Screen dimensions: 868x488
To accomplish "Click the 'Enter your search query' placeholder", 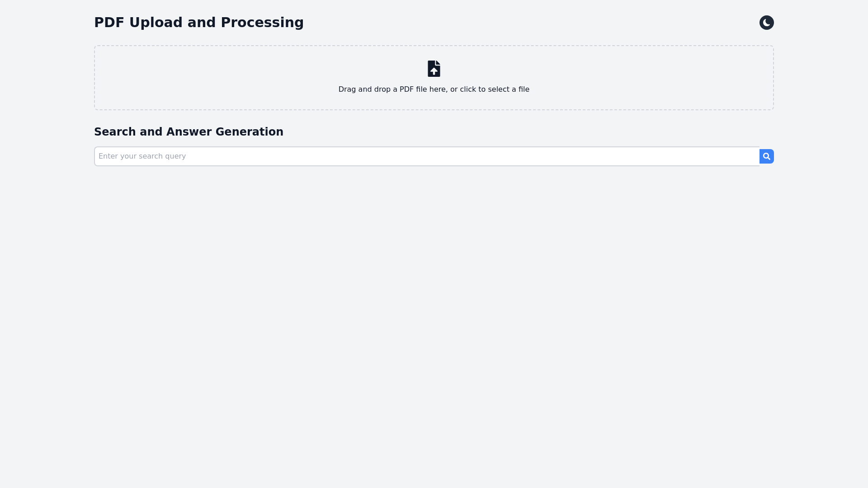I will point(142,156).
